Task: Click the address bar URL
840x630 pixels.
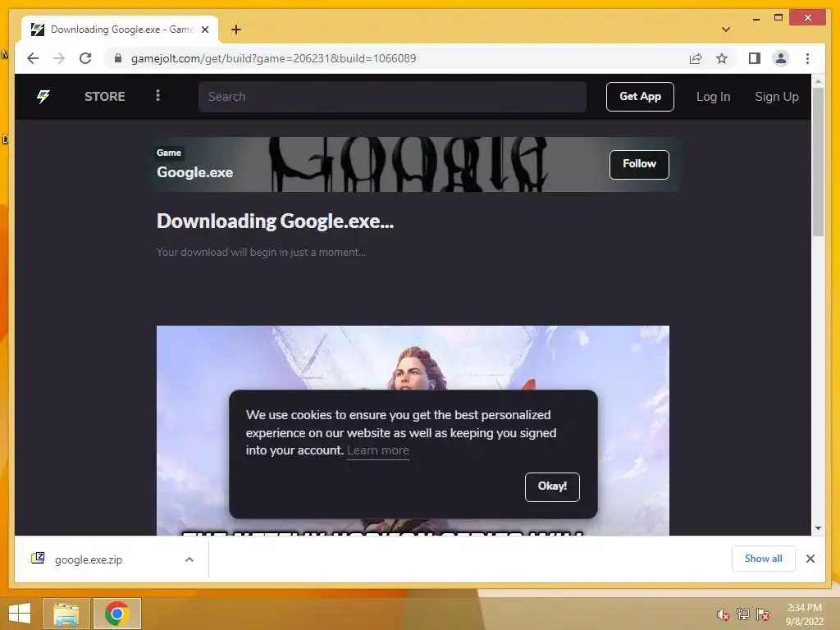Action: (273, 58)
